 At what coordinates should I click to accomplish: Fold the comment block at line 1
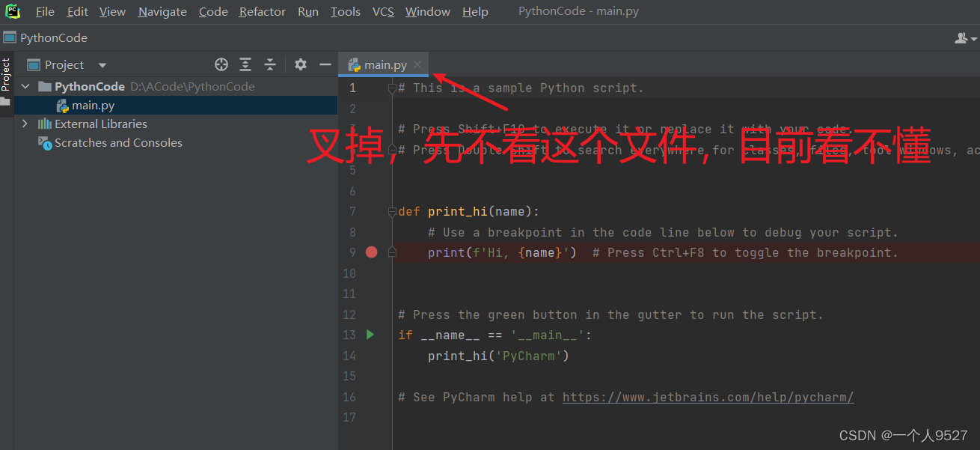pyautogui.click(x=392, y=88)
